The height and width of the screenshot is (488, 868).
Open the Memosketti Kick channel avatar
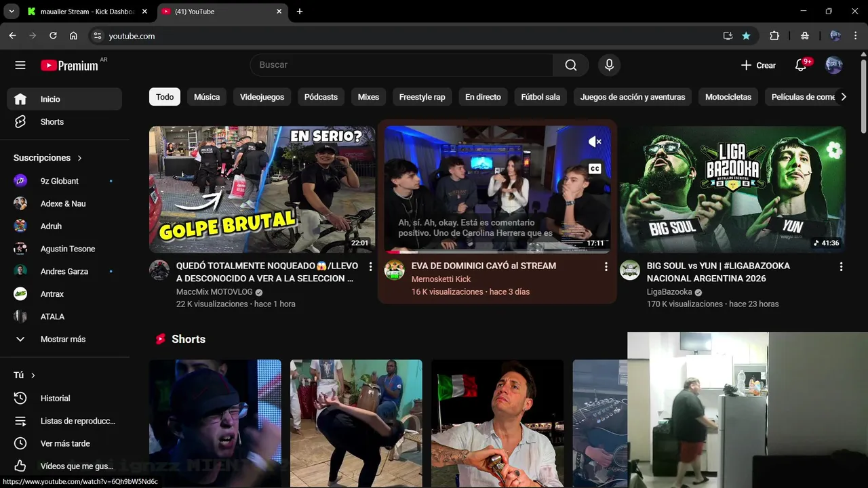(x=395, y=270)
